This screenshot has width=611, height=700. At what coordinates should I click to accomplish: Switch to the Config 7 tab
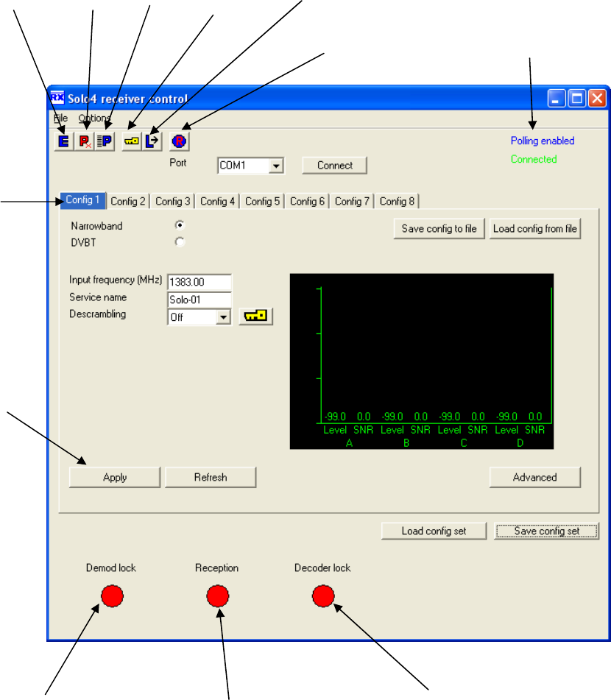(x=352, y=202)
